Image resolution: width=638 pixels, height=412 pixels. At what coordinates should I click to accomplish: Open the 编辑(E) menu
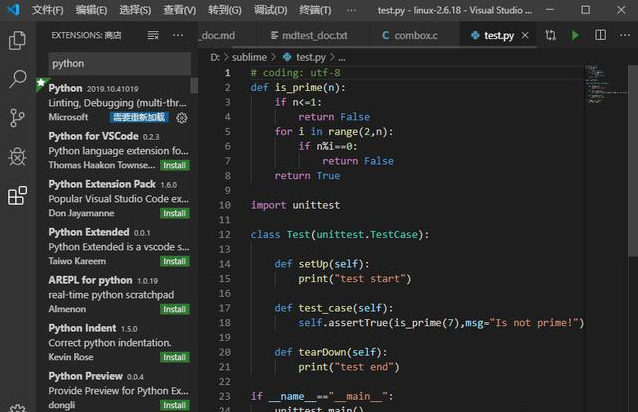(91, 10)
